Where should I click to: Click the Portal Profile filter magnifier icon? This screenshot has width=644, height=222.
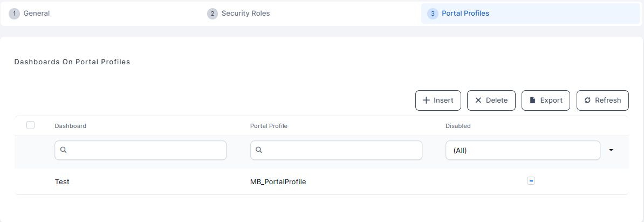point(259,150)
